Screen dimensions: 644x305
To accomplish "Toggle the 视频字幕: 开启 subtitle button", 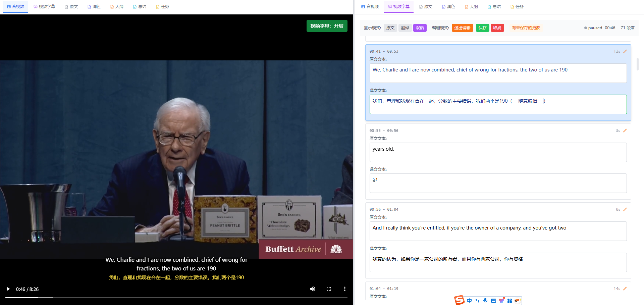I will 327,26.
